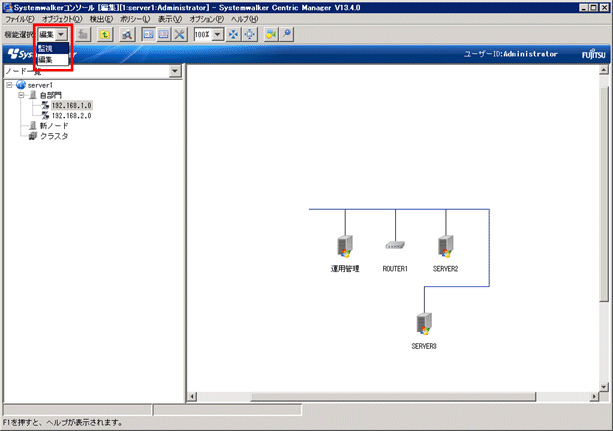Viewport: 613px width, 431px height.
Task: Open the 検出(E) menu
Action: 101,19
